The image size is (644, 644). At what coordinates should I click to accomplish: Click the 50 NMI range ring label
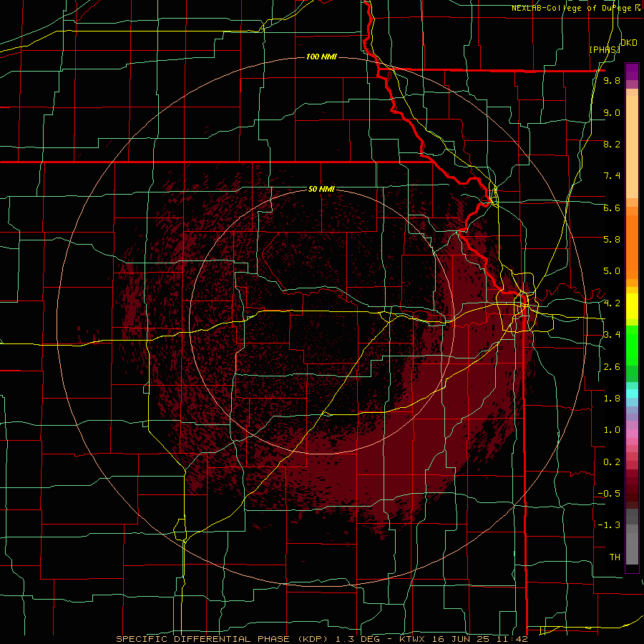[321, 189]
